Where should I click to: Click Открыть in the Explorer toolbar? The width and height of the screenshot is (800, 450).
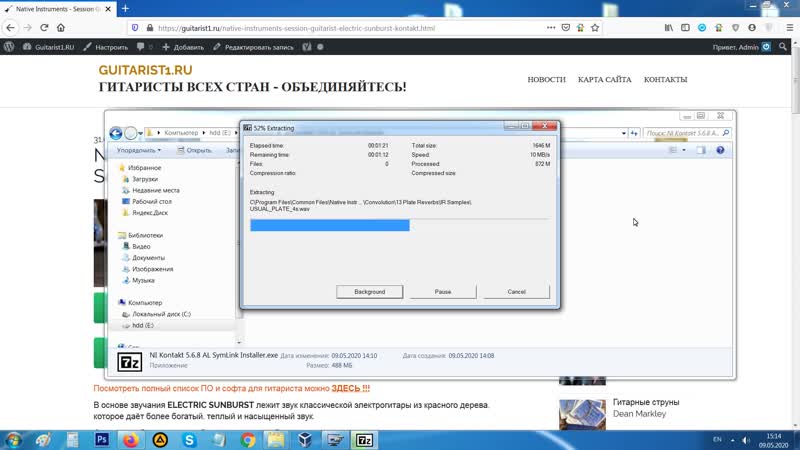[194, 151]
